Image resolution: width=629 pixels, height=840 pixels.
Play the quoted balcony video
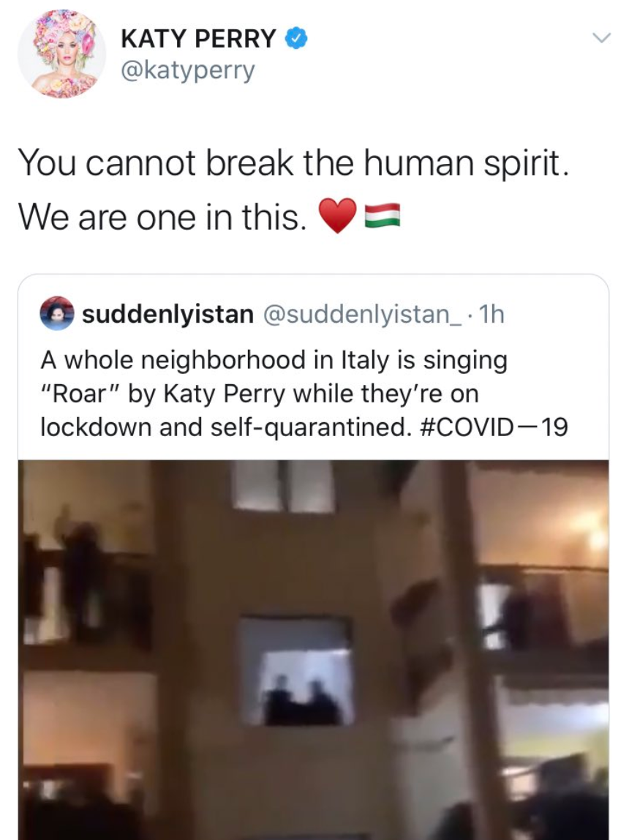pyautogui.click(x=313, y=650)
